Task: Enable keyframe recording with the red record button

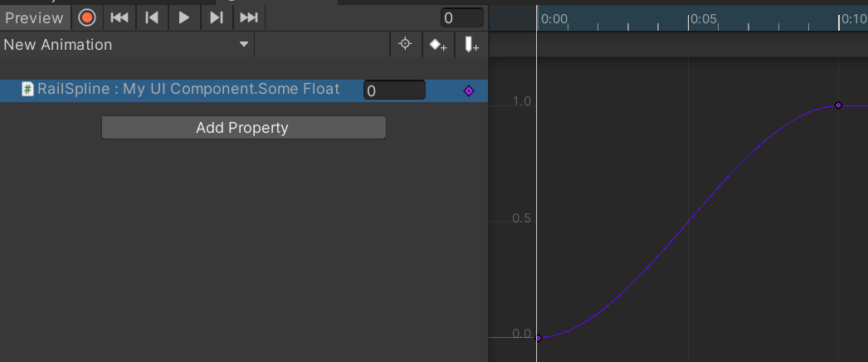Action: click(x=87, y=17)
